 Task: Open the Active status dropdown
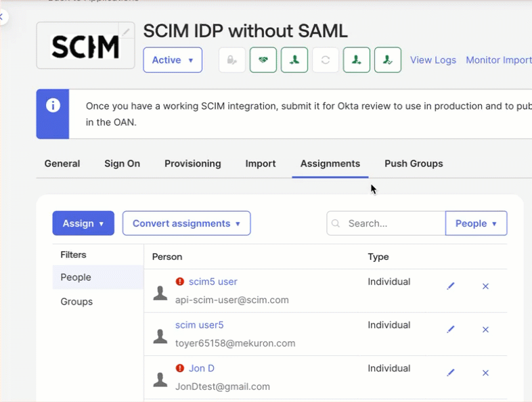pyautogui.click(x=173, y=60)
